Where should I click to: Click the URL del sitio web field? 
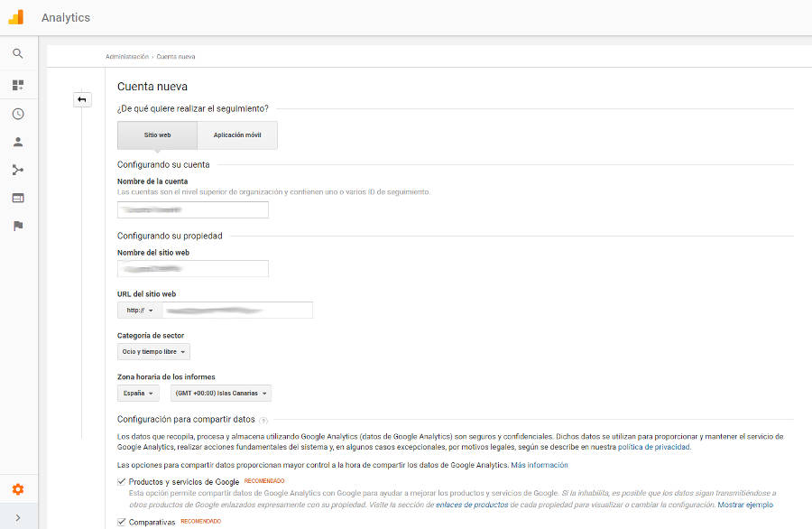click(x=237, y=311)
